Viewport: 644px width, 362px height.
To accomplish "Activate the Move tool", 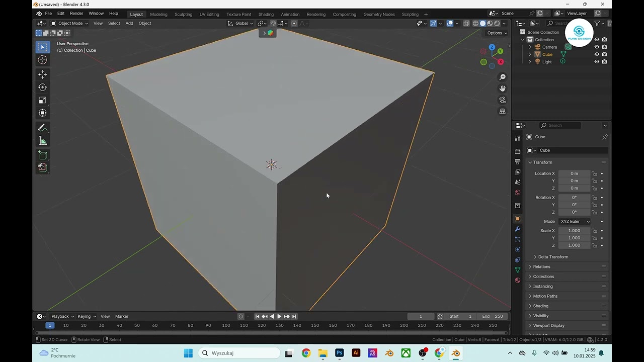I will [x=43, y=74].
